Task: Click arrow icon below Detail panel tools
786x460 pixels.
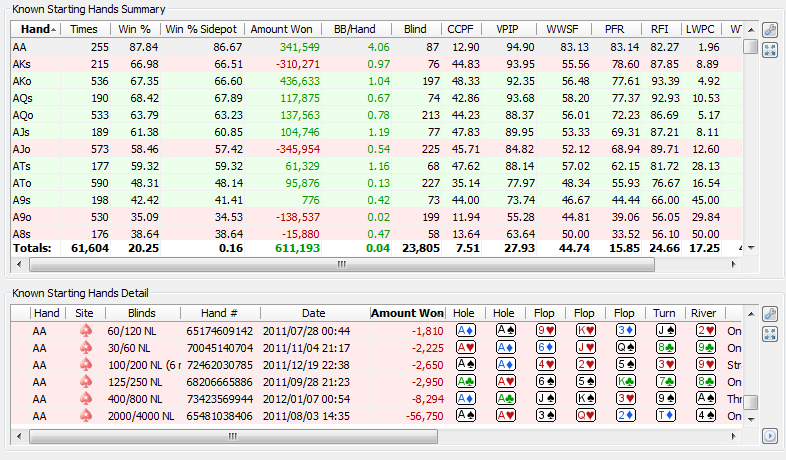Action: (770, 436)
